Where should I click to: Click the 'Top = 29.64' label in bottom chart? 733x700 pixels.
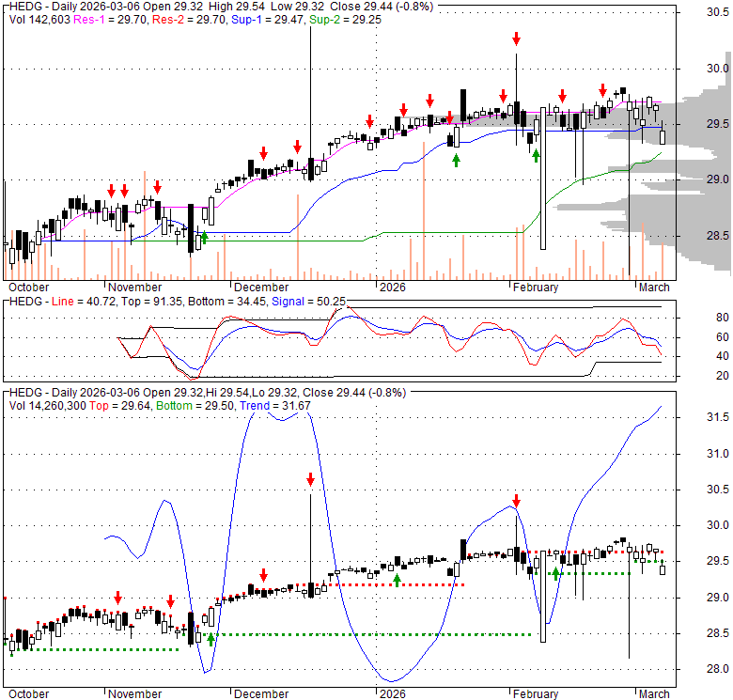[x=120, y=406]
